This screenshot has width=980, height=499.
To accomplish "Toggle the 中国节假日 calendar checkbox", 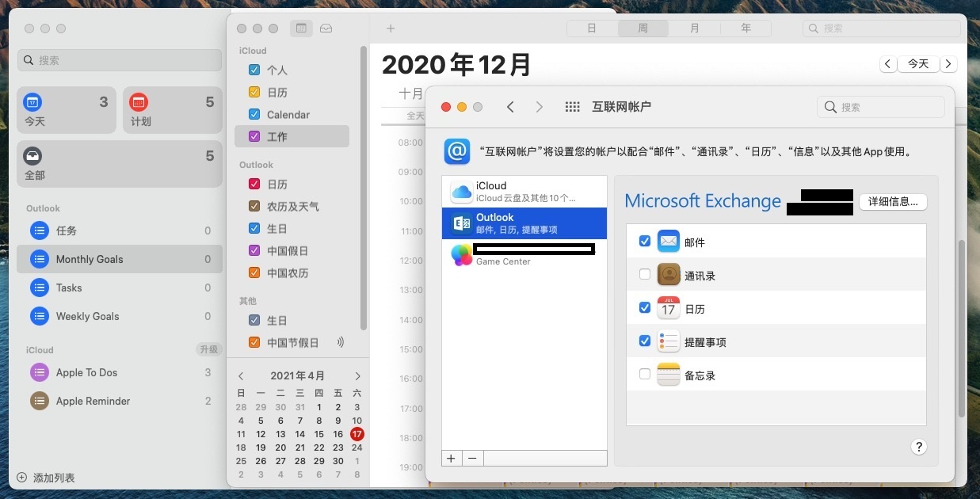I will [x=254, y=342].
